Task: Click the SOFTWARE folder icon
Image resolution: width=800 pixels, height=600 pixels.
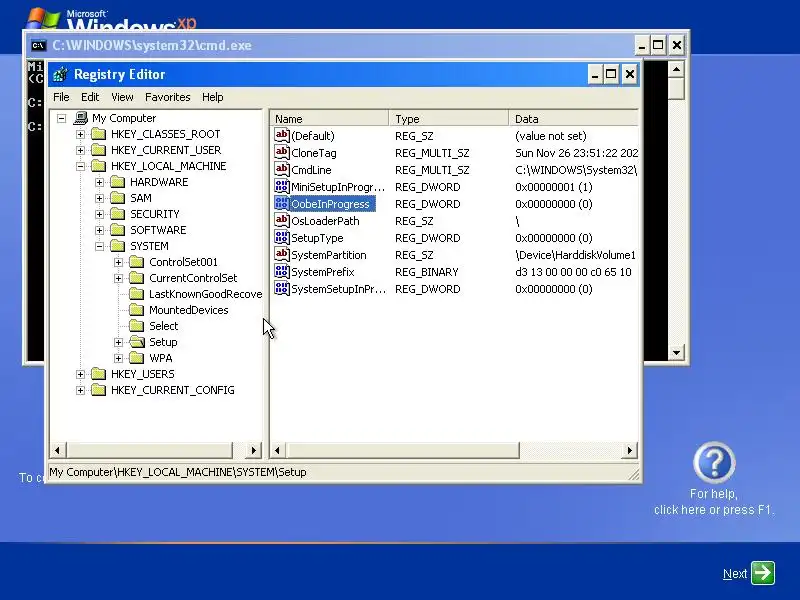Action: [x=118, y=230]
